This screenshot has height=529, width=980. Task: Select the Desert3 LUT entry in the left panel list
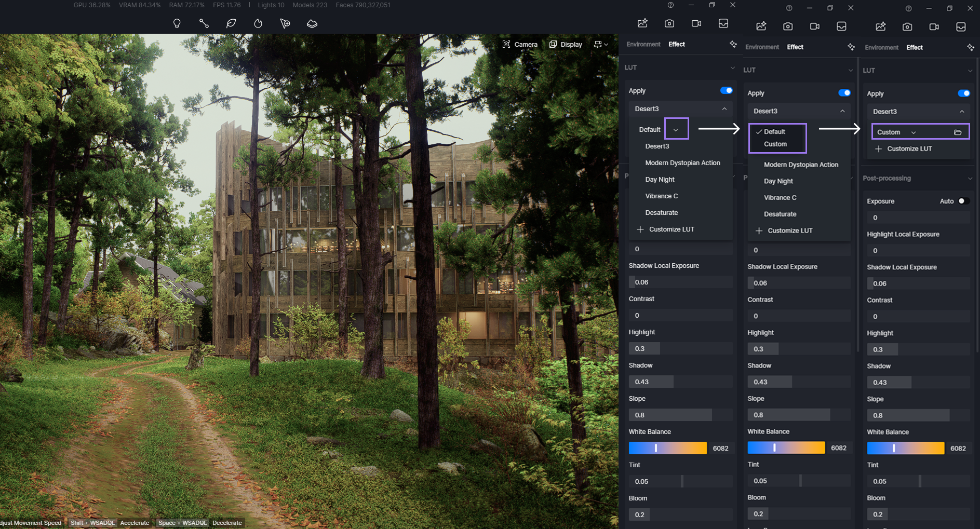(x=657, y=146)
